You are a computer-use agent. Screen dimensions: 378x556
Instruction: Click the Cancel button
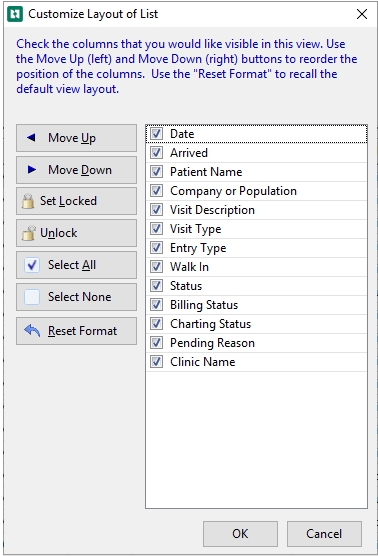coord(324,534)
